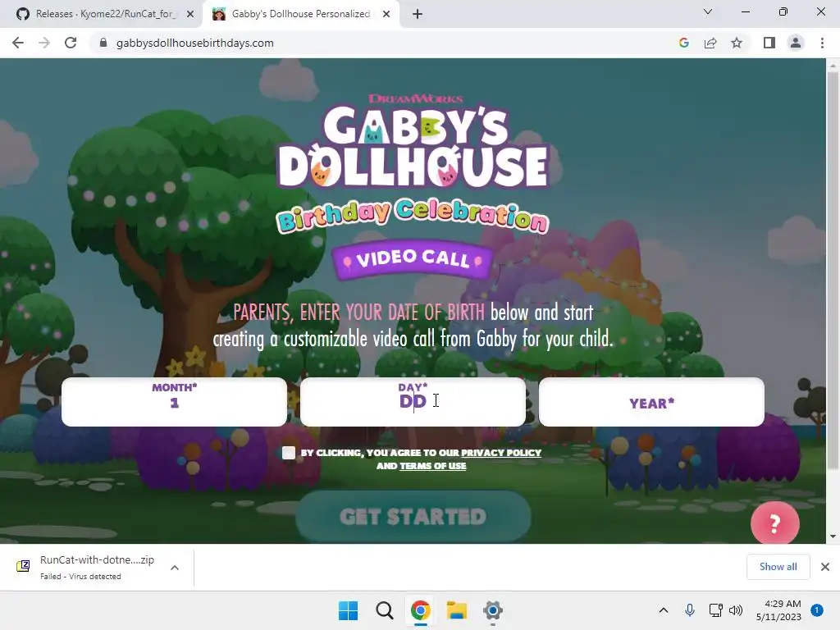Close the Gabby's Dollhouse tab
The height and width of the screenshot is (630, 840).
click(386, 14)
